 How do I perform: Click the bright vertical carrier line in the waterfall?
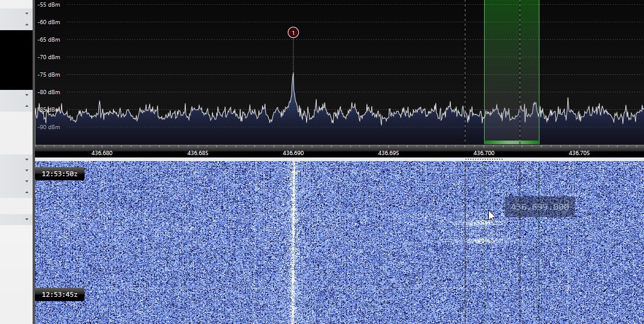coord(294,241)
